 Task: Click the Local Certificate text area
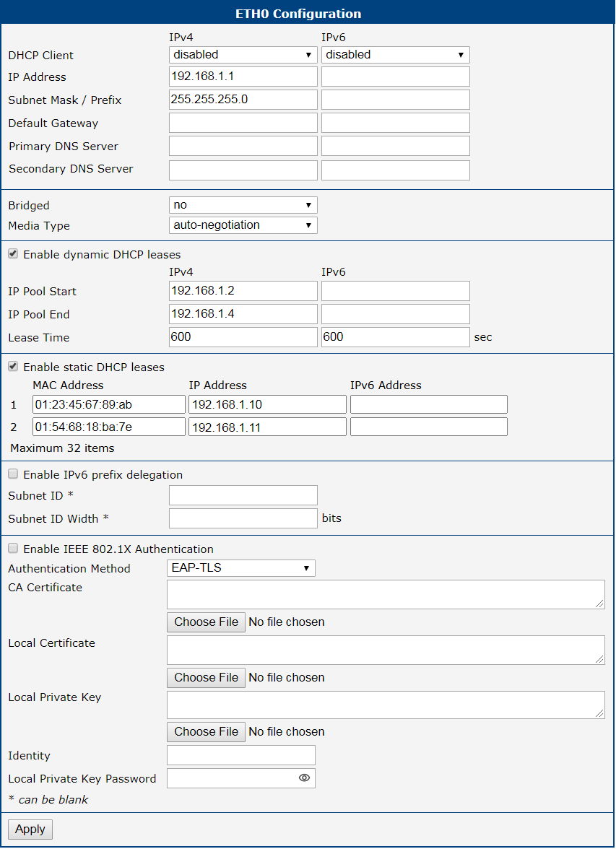386,650
